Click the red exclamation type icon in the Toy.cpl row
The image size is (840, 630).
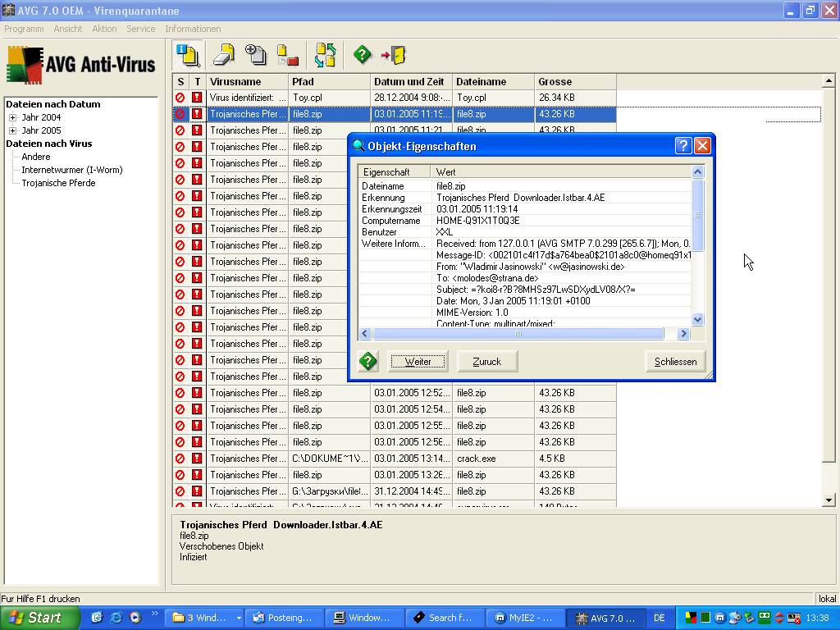click(197, 98)
